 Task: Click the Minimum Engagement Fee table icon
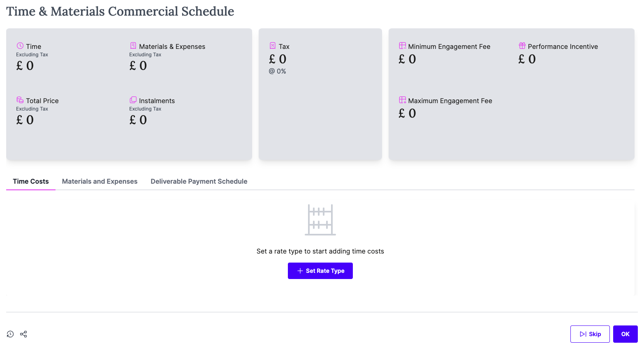[x=403, y=46]
